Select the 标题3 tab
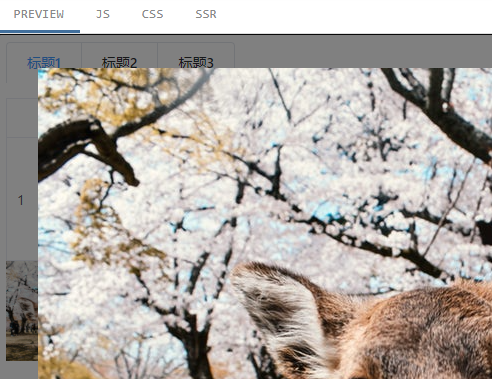Viewport: 492px width, 379px height. click(196, 62)
